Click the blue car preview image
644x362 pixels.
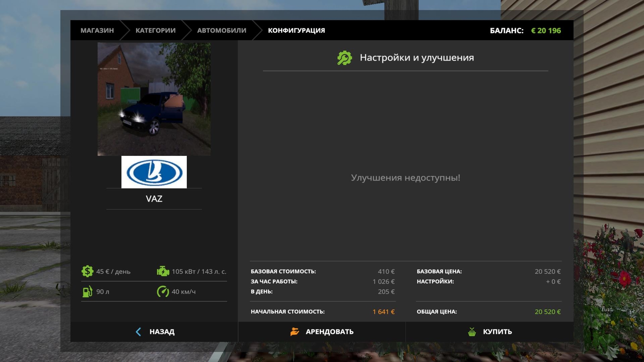tap(154, 99)
